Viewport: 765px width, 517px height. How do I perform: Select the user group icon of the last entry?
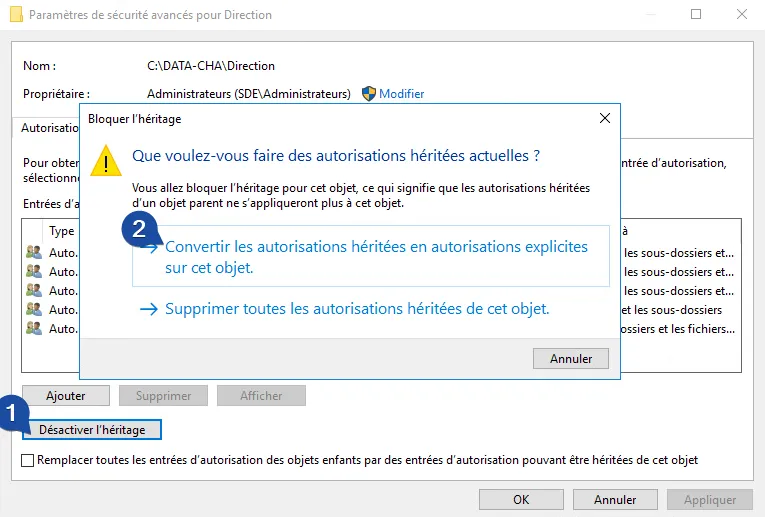pyautogui.click(x=34, y=328)
